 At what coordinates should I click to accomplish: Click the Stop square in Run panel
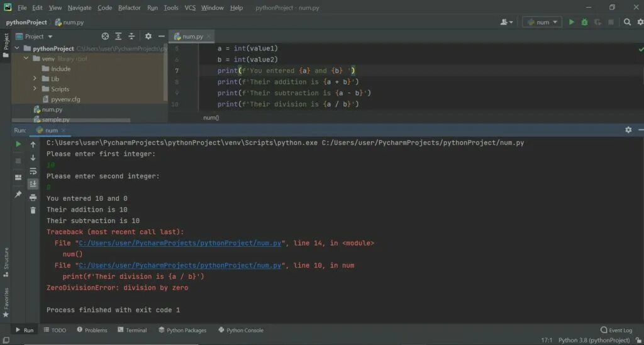[x=18, y=161]
